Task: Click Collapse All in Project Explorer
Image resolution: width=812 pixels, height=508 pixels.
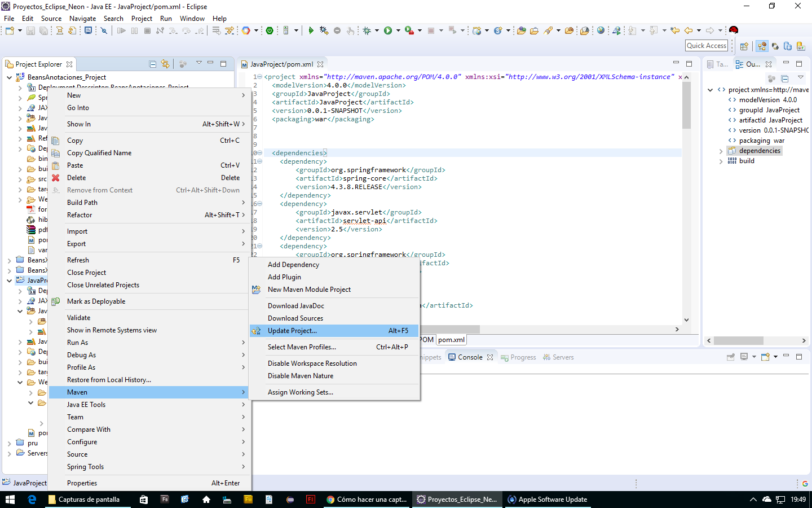Action: [153, 64]
